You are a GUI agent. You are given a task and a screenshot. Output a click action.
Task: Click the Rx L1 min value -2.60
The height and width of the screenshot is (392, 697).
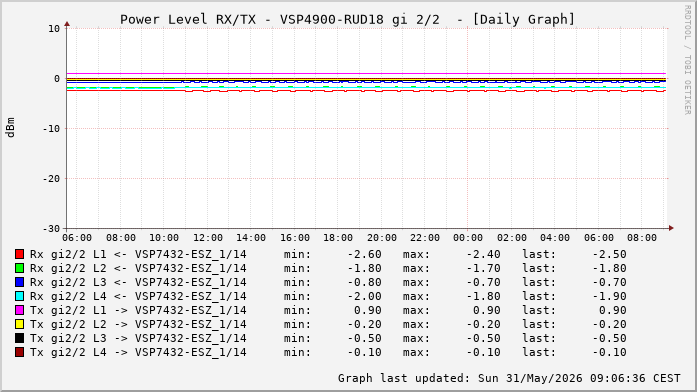(365, 254)
